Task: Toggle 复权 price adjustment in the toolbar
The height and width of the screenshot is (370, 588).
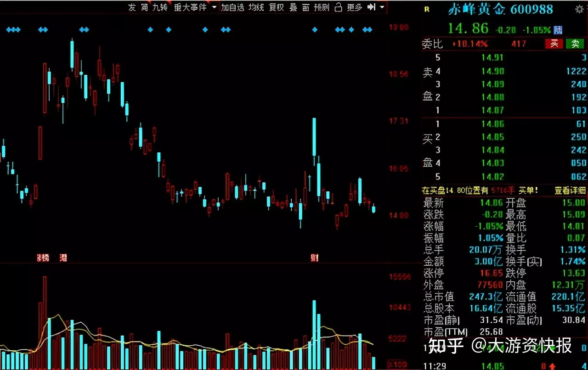Action: 277,7
